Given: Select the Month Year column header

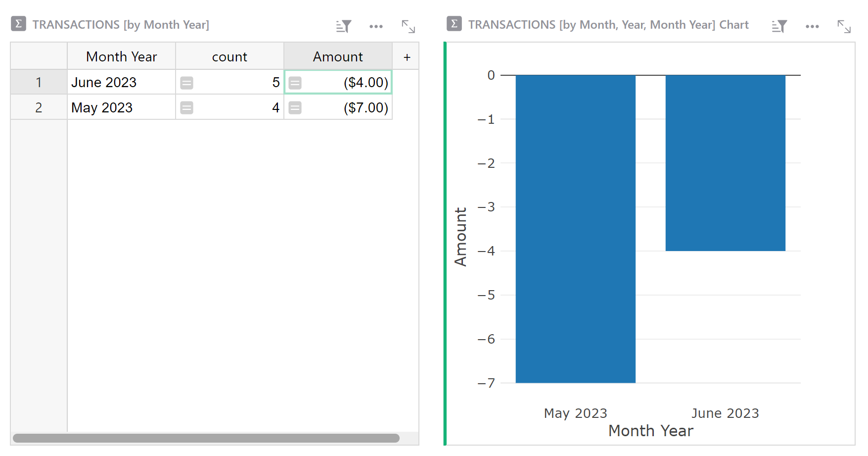Looking at the screenshot, I should (121, 56).
